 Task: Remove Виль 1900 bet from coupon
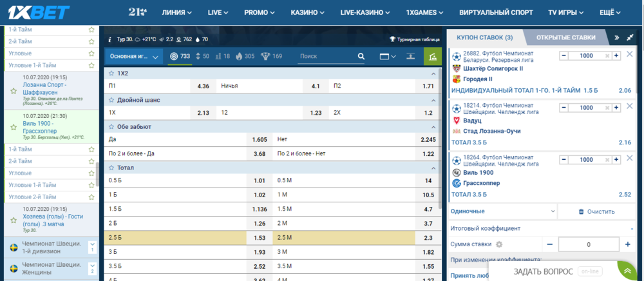coord(630,158)
